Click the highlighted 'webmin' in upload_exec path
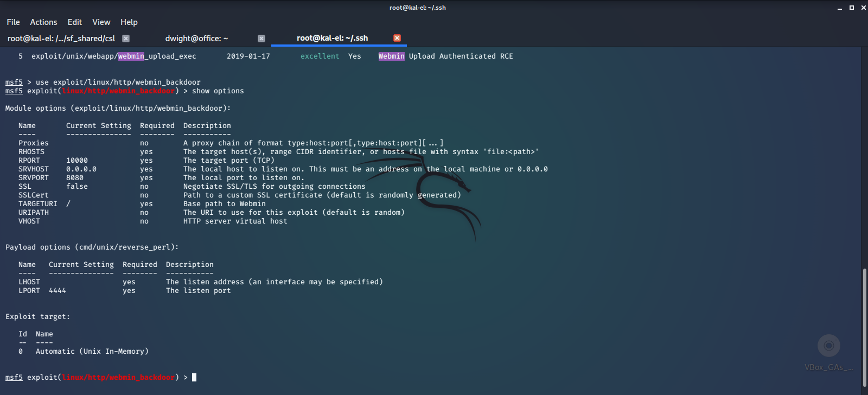This screenshot has height=395, width=868. (131, 56)
